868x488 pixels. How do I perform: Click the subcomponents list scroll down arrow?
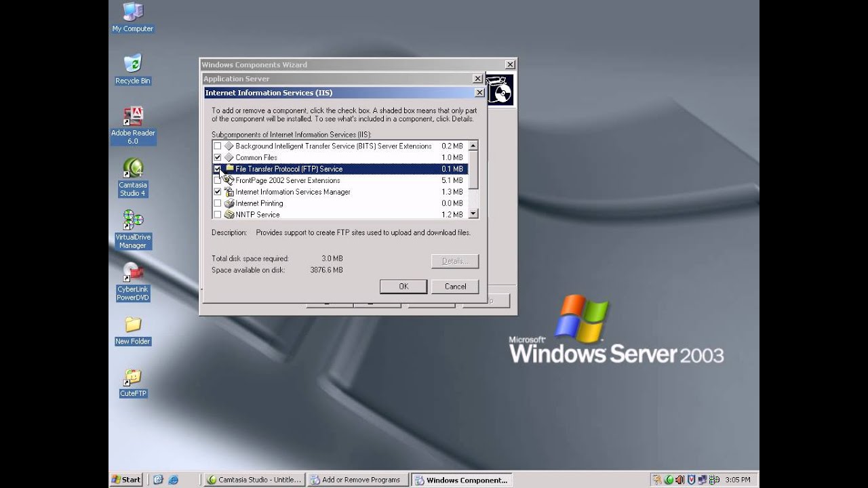473,213
